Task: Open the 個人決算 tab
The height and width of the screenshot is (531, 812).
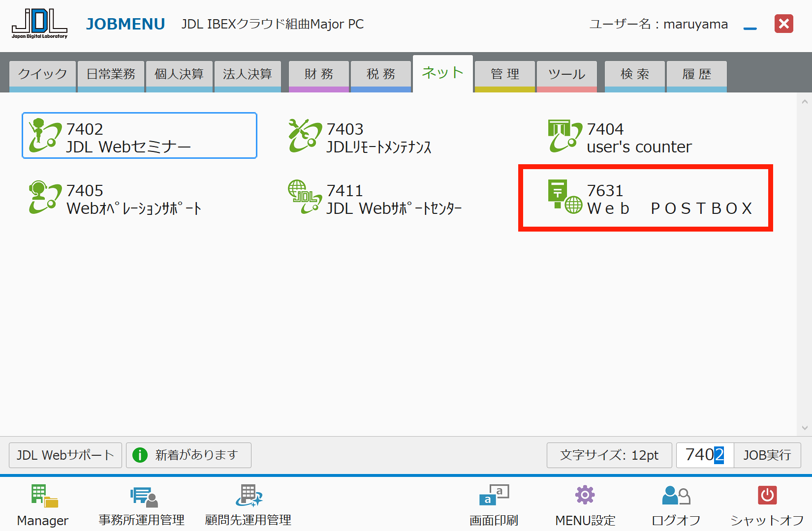Action: [x=179, y=76]
